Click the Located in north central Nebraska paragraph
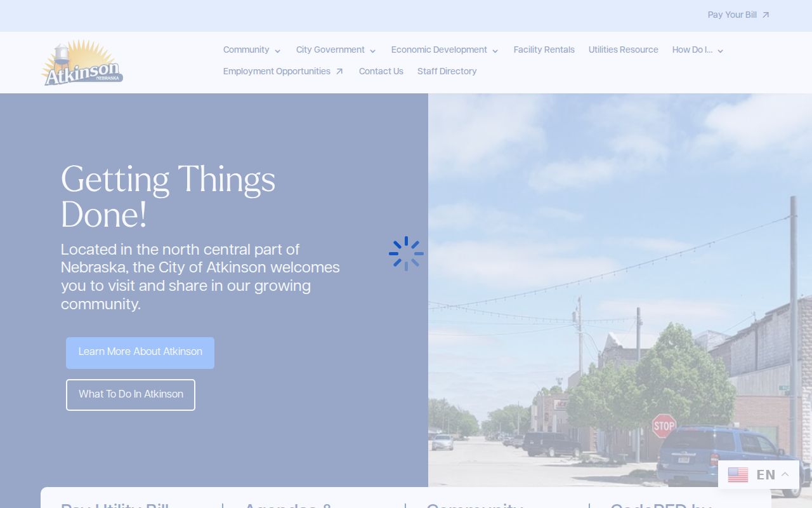812x508 pixels. coord(200,277)
